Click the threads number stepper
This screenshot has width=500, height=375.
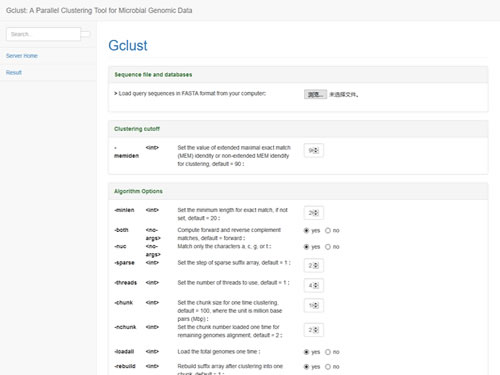pos(313,285)
